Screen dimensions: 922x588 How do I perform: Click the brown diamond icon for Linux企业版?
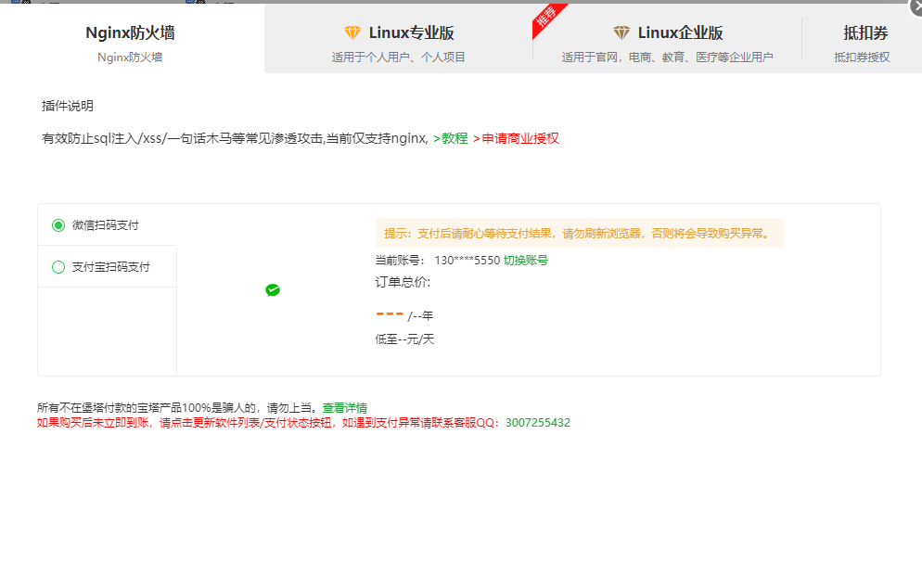pyautogui.click(x=621, y=33)
